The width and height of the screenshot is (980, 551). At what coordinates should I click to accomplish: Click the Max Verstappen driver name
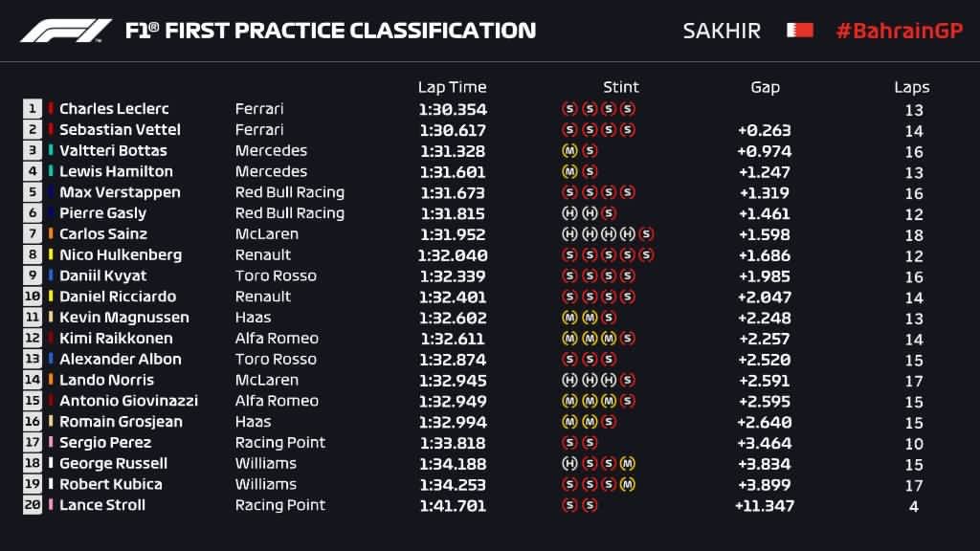click(x=120, y=192)
